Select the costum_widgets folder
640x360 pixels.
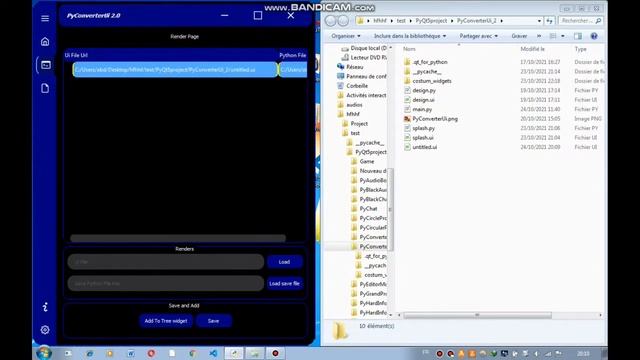point(431,81)
